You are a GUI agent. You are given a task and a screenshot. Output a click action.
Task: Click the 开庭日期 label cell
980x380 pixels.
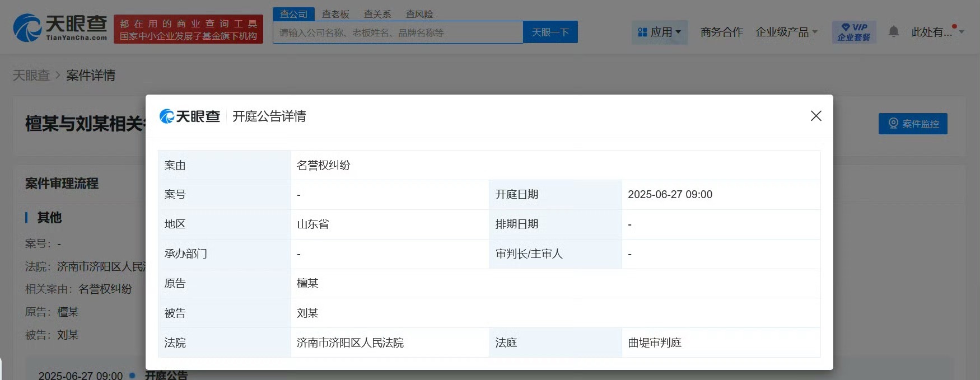[556, 195]
